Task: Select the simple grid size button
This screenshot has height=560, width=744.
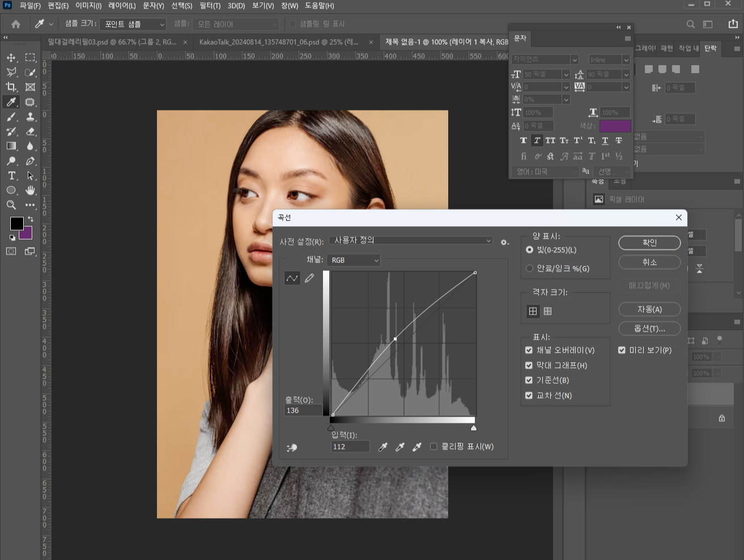Action: (x=533, y=311)
